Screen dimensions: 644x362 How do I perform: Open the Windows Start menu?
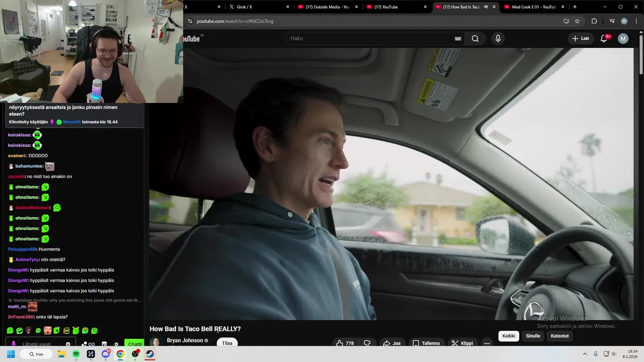click(x=11, y=354)
